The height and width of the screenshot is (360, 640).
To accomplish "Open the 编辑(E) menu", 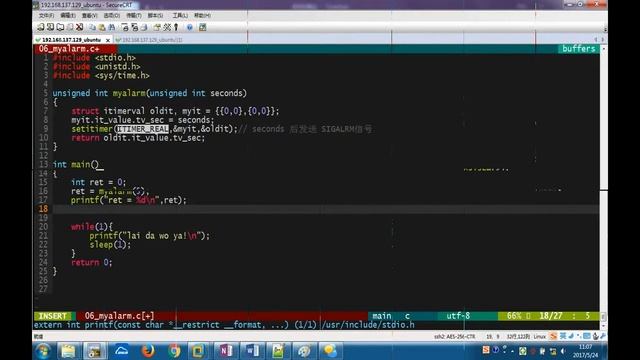I will click(x=68, y=15).
